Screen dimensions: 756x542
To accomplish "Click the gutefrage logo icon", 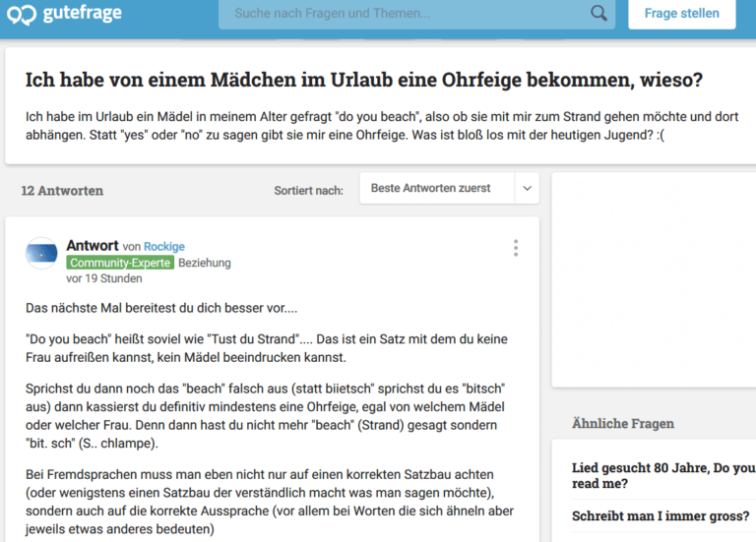I will (22, 15).
